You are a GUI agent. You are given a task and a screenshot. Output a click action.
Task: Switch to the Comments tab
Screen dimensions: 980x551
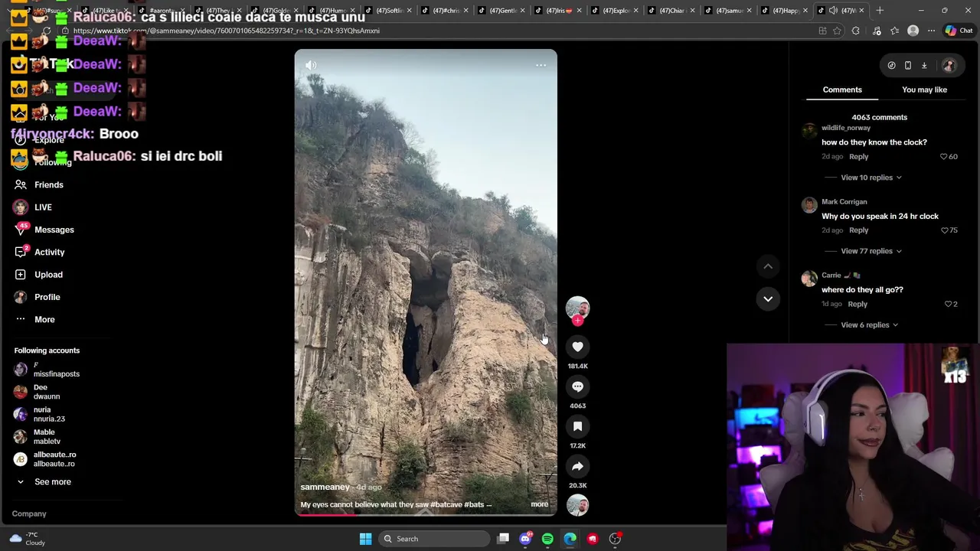842,90
